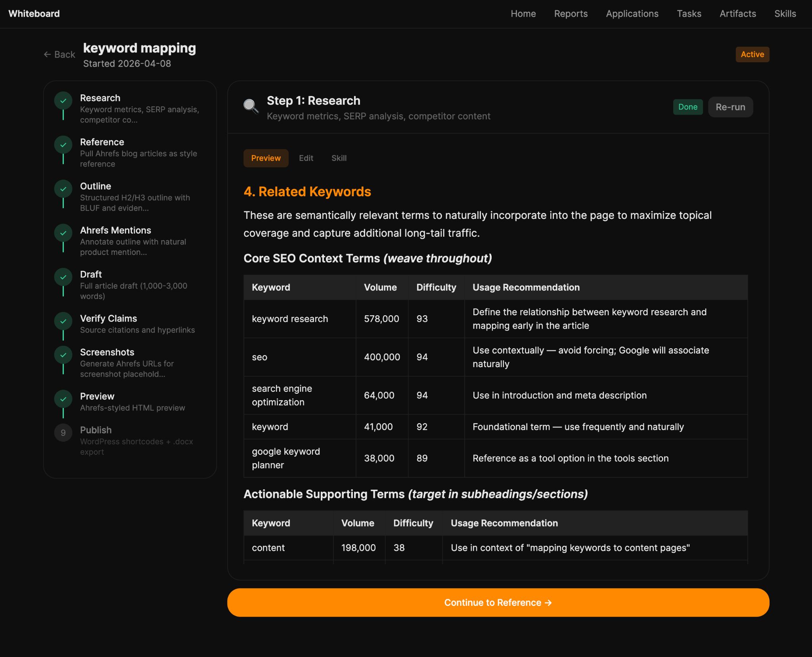Click the Ahrefs Mentions checkmark icon
This screenshot has width=812, height=657.
coord(63,233)
